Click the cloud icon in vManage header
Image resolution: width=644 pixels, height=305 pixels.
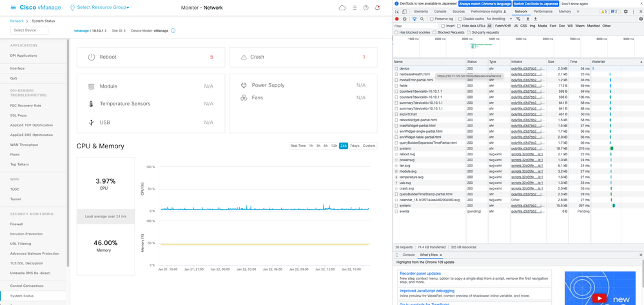tap(342, 7)
